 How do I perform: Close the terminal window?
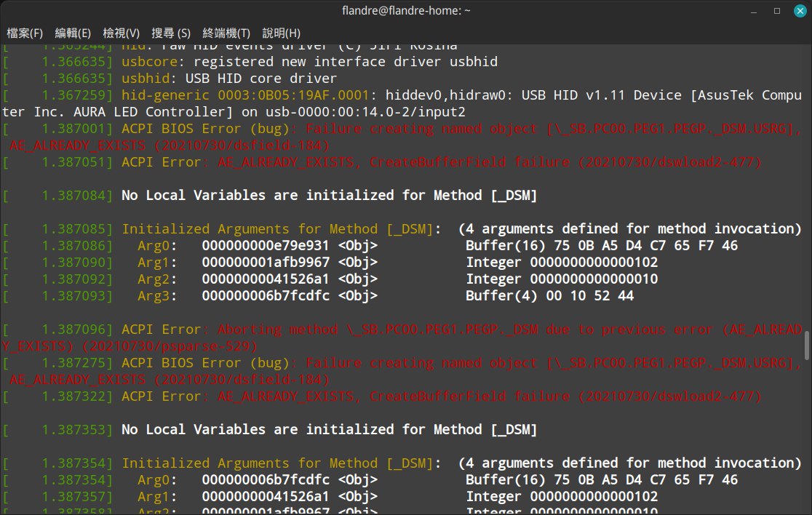coord(800,11)
